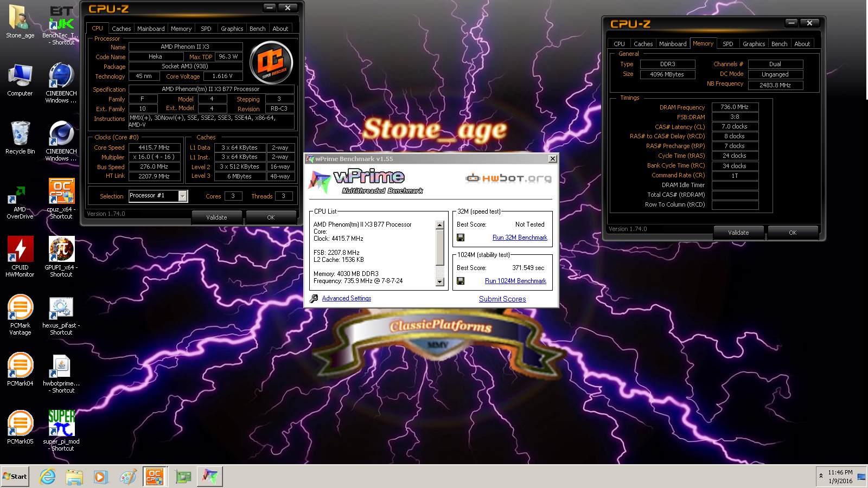Image resolution: width=868 pixels, height=488 pixels.
Task: Switch to wPrime taskbar item
Action: coord(210,477)
